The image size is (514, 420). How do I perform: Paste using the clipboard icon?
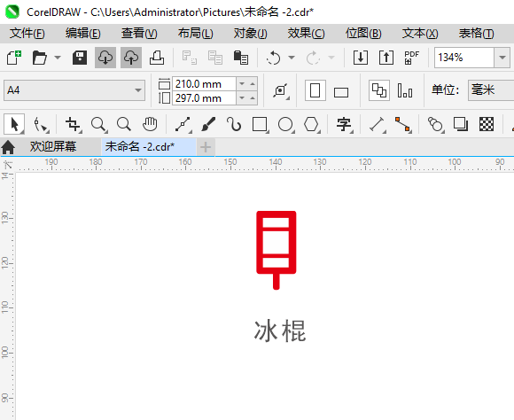coord(241,58)
